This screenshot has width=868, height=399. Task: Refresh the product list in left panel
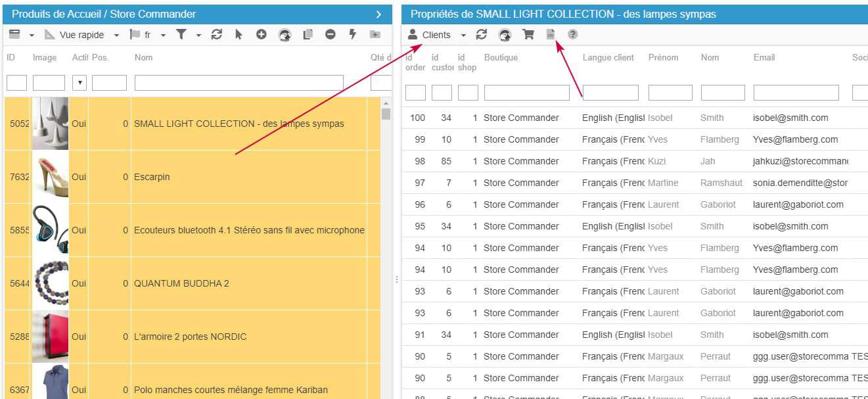pos(216,35)
